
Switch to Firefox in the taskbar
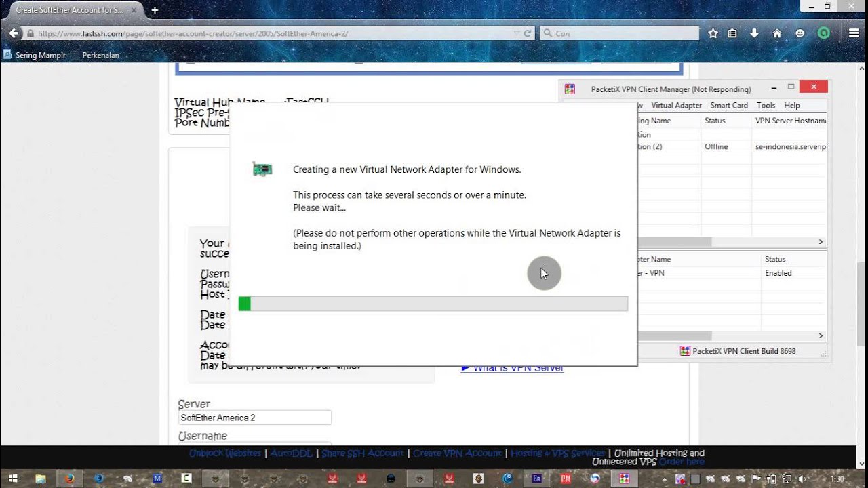(69, 479)
